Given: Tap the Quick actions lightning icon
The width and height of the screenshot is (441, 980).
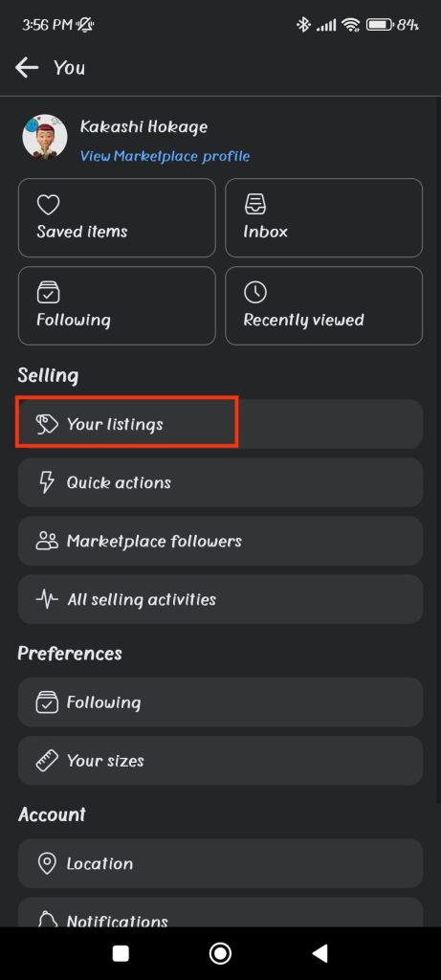Looking at the screenshot, I should 47,482.
